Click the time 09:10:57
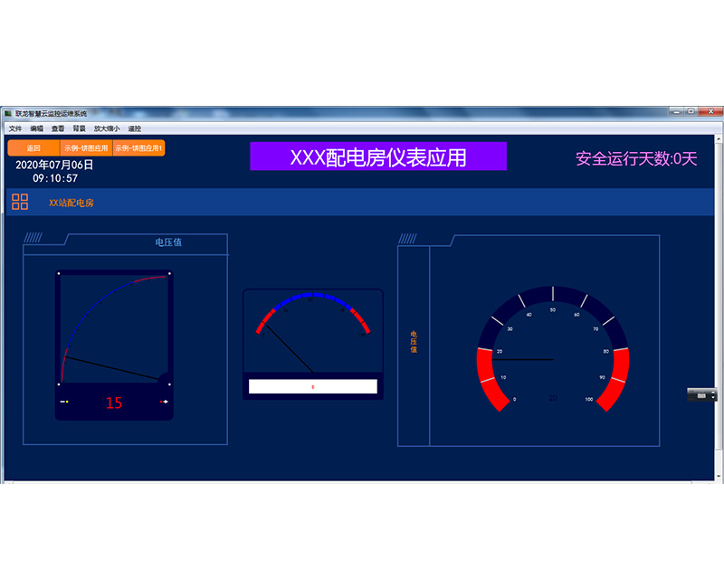 coord(55,178)
